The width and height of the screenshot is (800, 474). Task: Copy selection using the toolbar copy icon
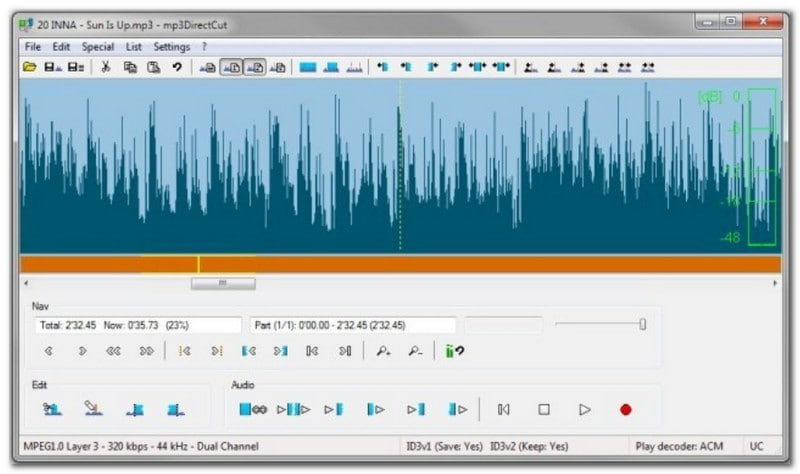[x=130, y=67]
